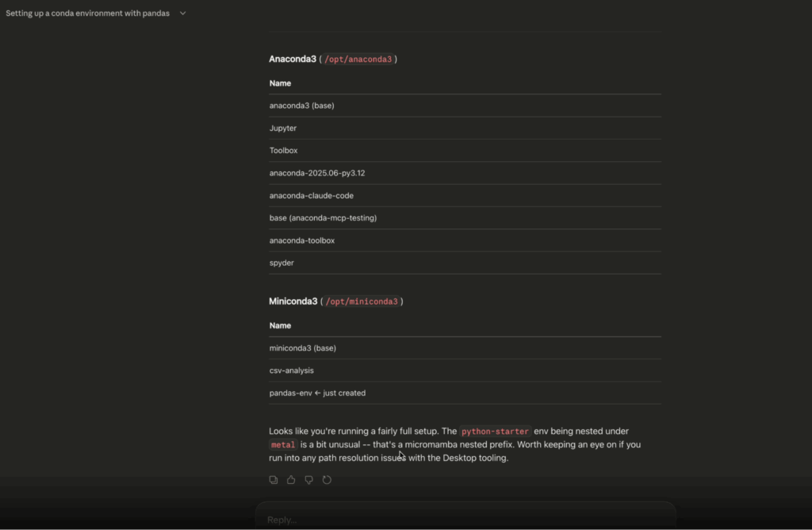The width and height of the screenshot is (812, 530).
Task: Give the response a thumbs down
Action: tap(308, 480)
